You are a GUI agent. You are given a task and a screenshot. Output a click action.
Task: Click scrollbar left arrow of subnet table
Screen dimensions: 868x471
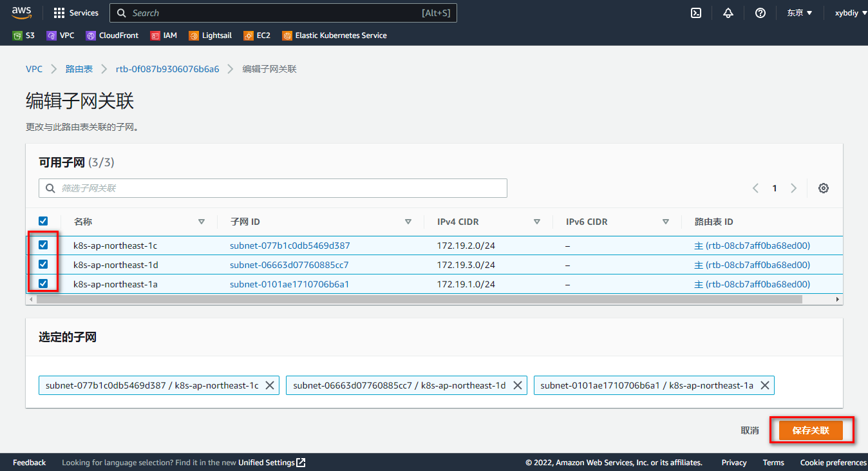30,300
